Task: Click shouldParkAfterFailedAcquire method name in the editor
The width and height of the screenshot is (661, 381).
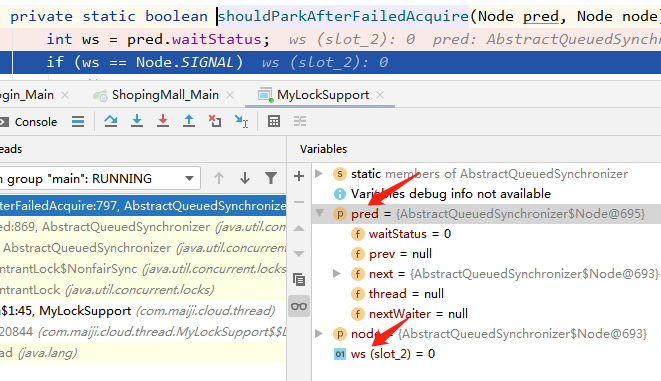Action: 343,16
